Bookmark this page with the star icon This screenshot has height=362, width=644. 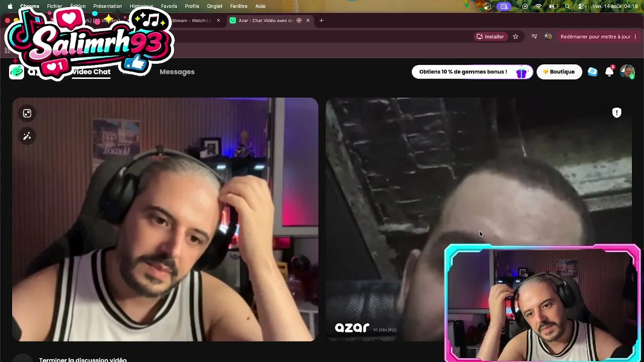point(515,37)
